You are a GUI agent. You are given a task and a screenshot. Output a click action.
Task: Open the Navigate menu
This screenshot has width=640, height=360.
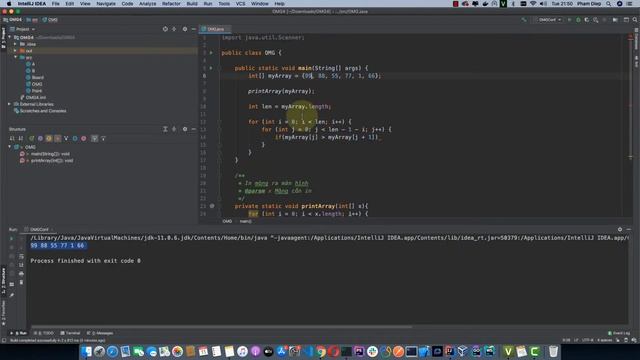106,4
